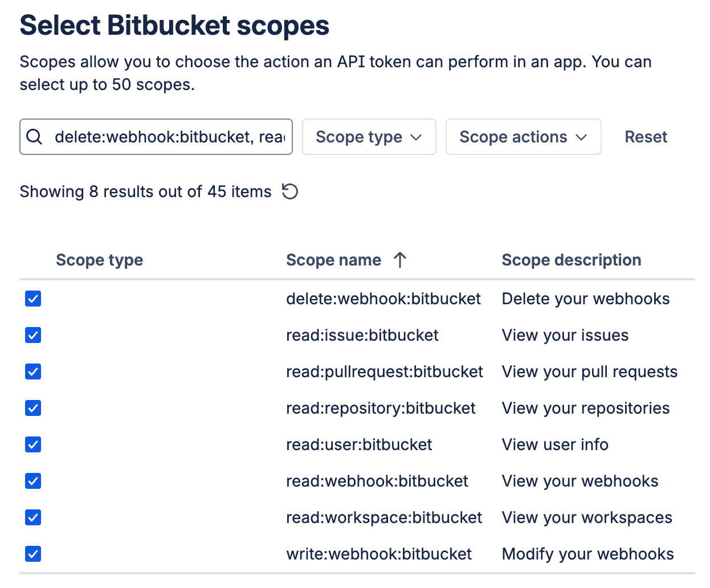Sort by the Scope name column header
Image resolution: width=710 pixels, height=588 pixels.
pyautogui.click(x=333, y=260)
